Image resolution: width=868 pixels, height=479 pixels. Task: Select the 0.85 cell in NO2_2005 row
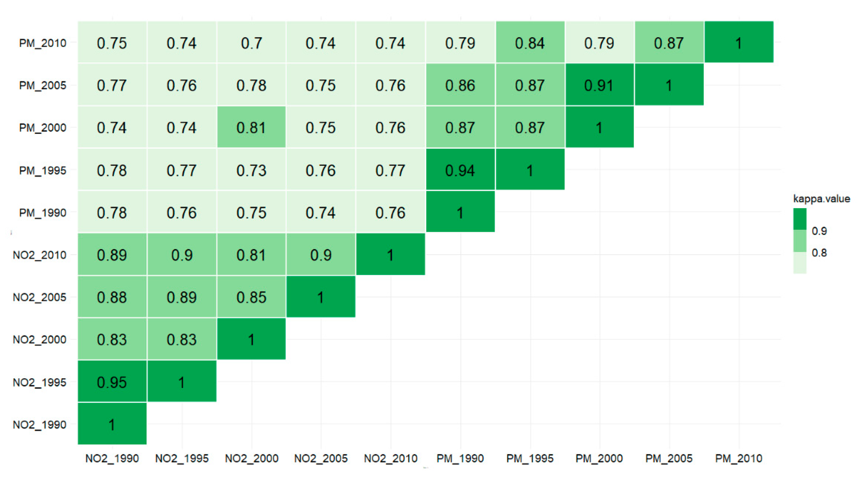pos(251,297)
